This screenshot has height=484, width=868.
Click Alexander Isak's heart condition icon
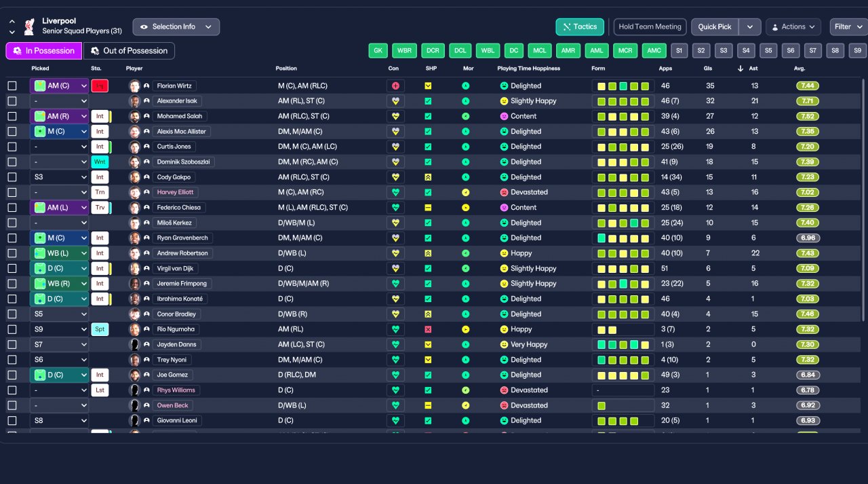[x=395, y=101]
